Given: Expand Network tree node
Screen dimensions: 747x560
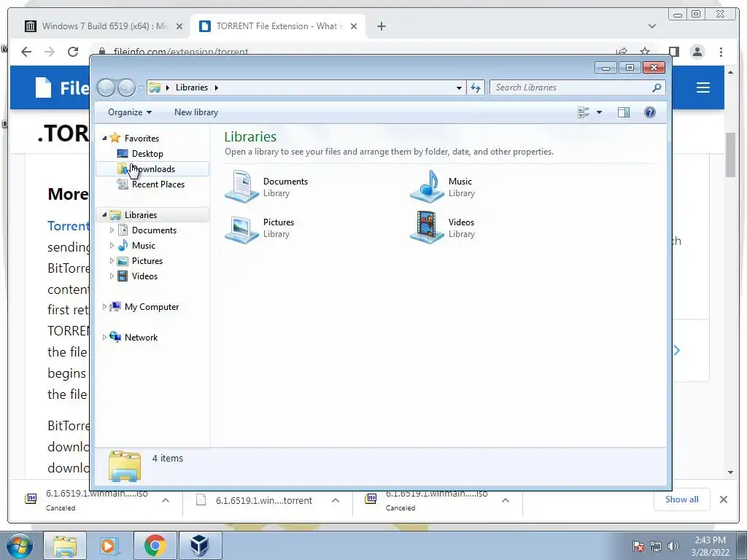Looking at the screenshot, I should 104,337.
